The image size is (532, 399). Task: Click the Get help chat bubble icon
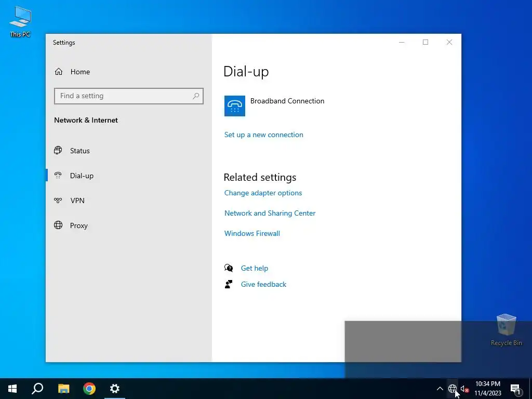(229, 268)
